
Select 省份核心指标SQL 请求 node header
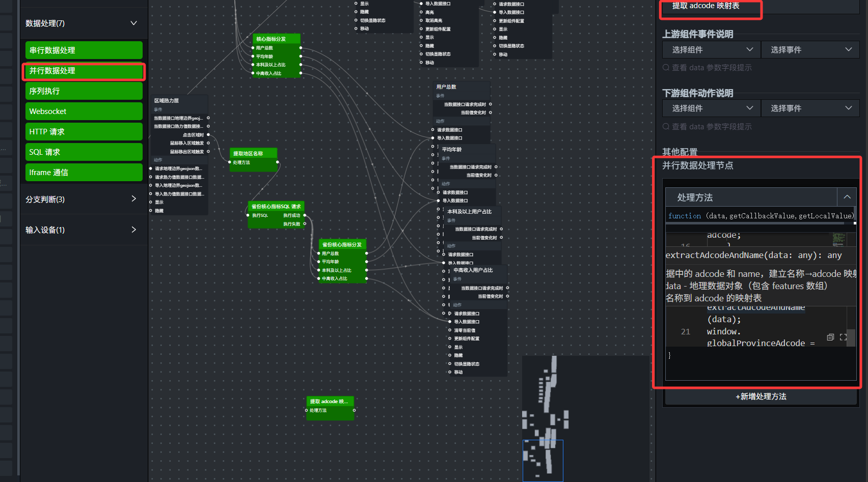pos(276,206)
